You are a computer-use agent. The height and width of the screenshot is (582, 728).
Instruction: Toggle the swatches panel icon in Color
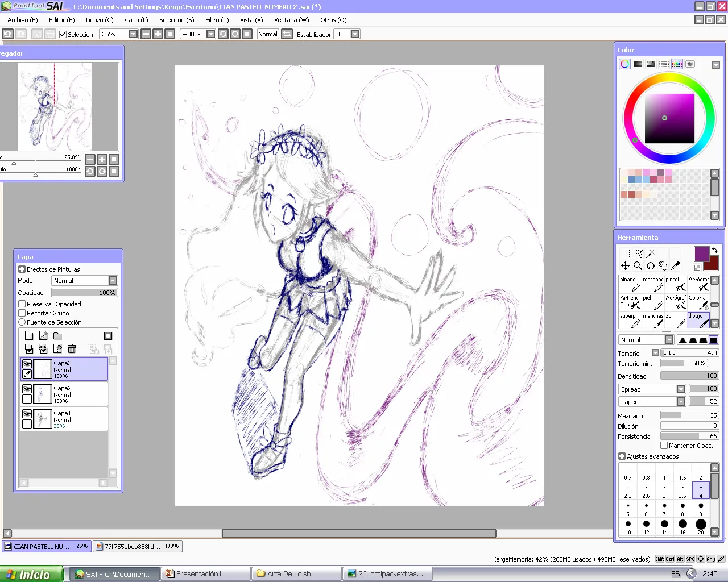[x=677, y=64]
